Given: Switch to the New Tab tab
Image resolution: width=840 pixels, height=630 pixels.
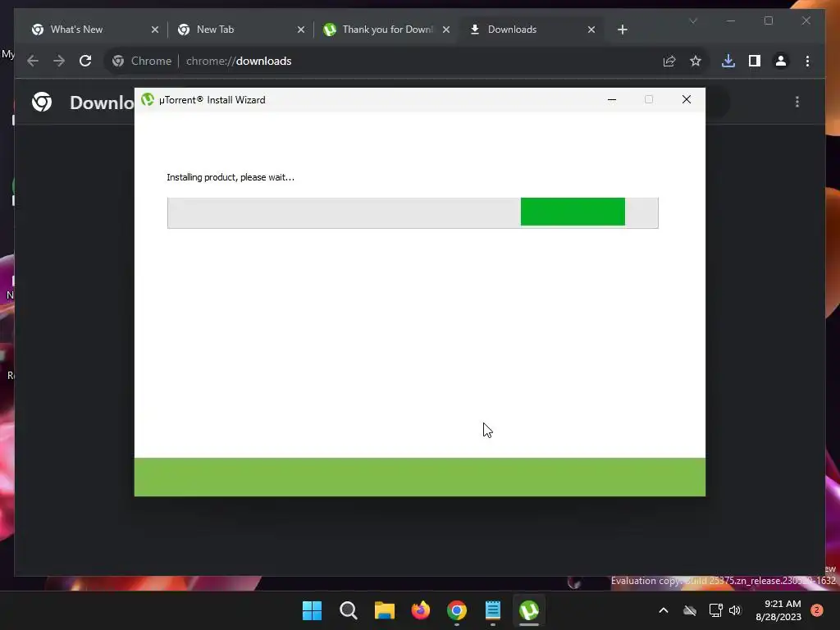Looking at the screenshot, I should click(x=240, y=30).
